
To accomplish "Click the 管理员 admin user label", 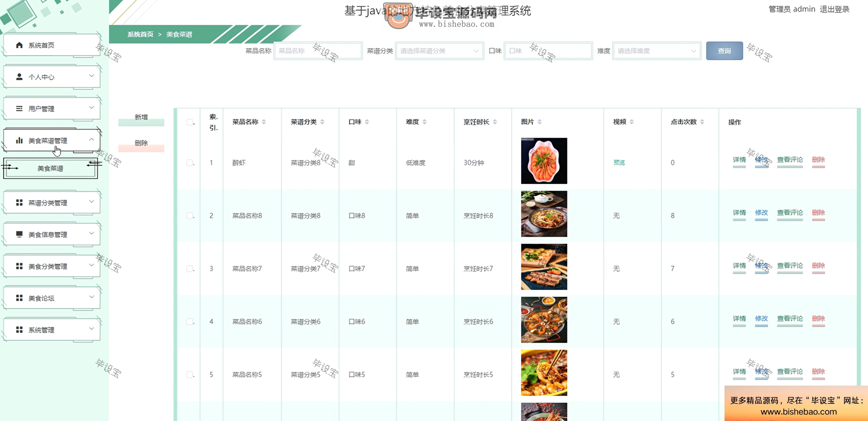I will pos(792,9).
